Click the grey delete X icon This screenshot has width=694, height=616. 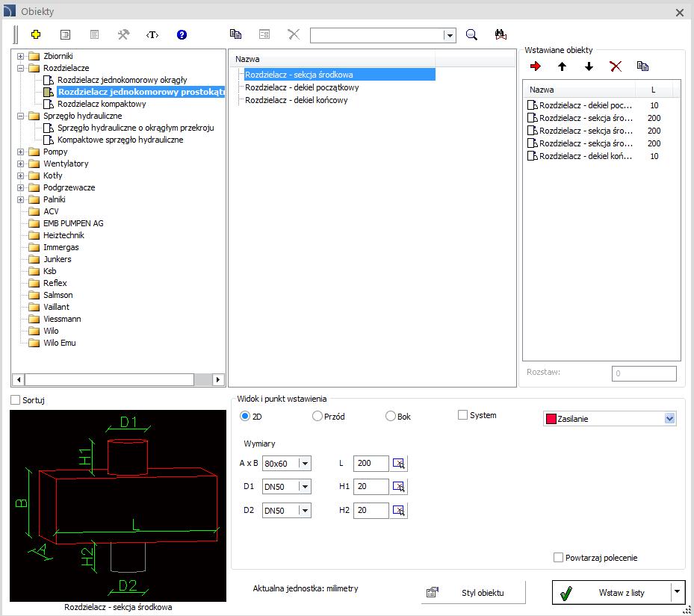(294, 34)
